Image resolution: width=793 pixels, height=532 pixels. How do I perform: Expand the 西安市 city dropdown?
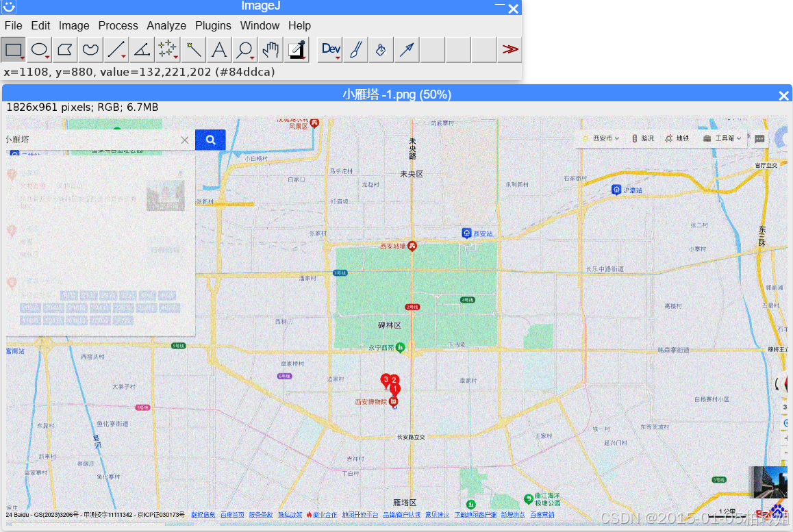pyautogui.click(x=601, y=138)
